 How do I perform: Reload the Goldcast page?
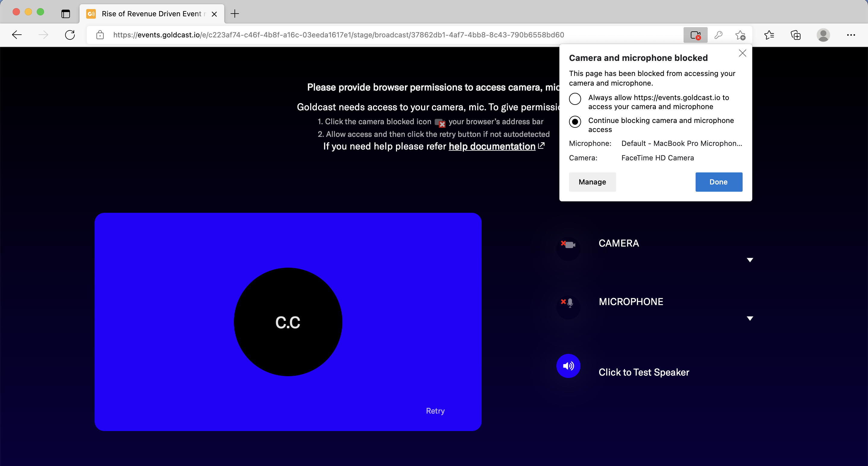pyautogui.click(x=70, y=35)
